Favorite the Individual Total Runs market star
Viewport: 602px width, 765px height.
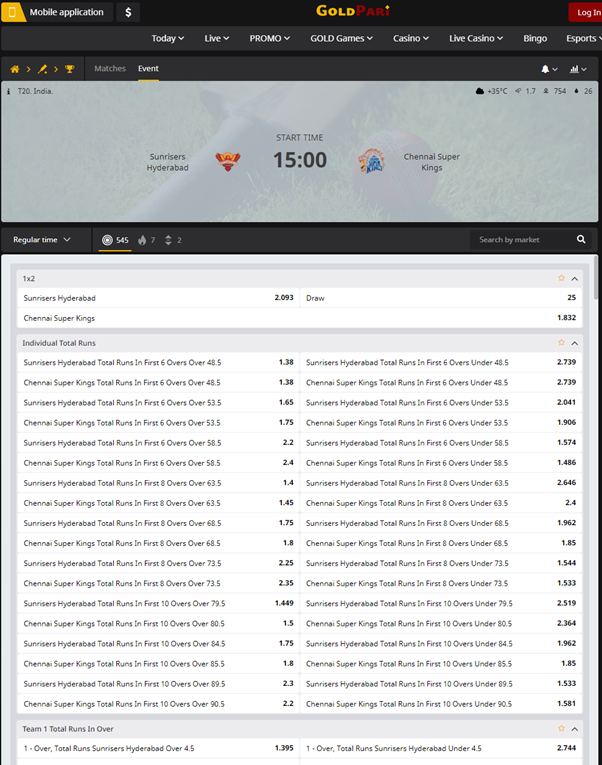pos(561,342)
